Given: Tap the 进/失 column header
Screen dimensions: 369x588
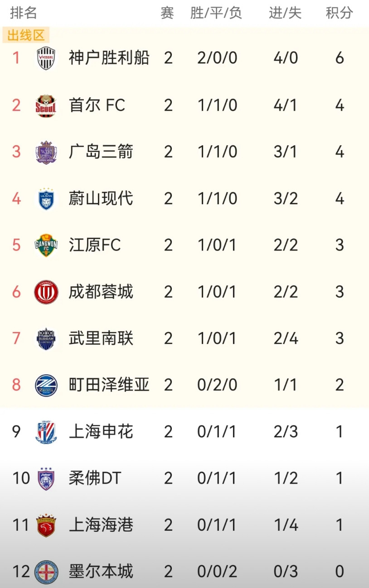Looking at the screenshot, I should (285, 13).
